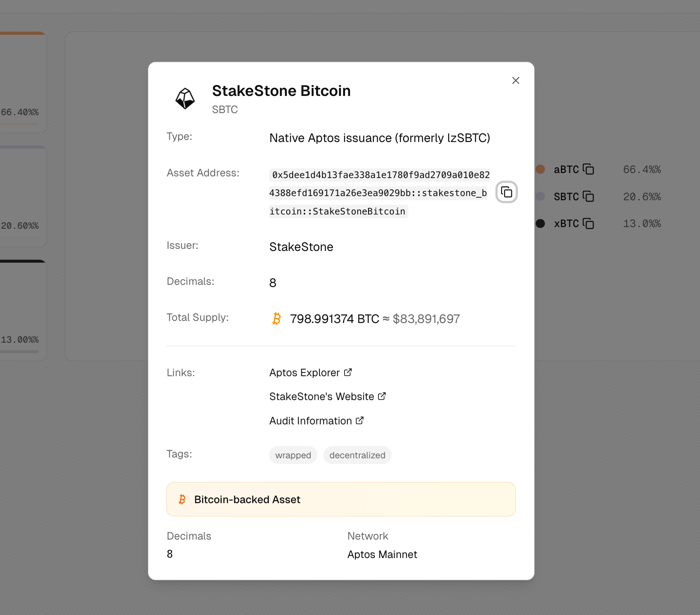700x615 pixels.
Task: Click the StakeStone Bitcoin title
Action: 281,91
